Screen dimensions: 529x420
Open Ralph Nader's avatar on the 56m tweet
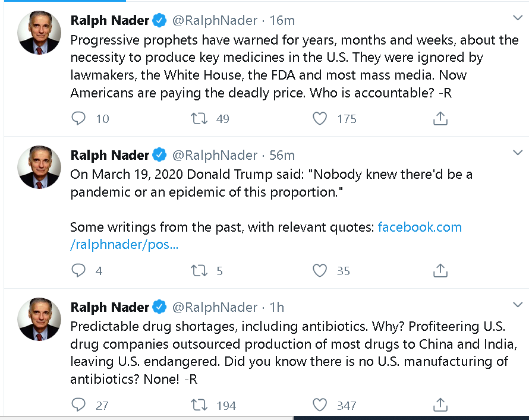click(39, 167)
